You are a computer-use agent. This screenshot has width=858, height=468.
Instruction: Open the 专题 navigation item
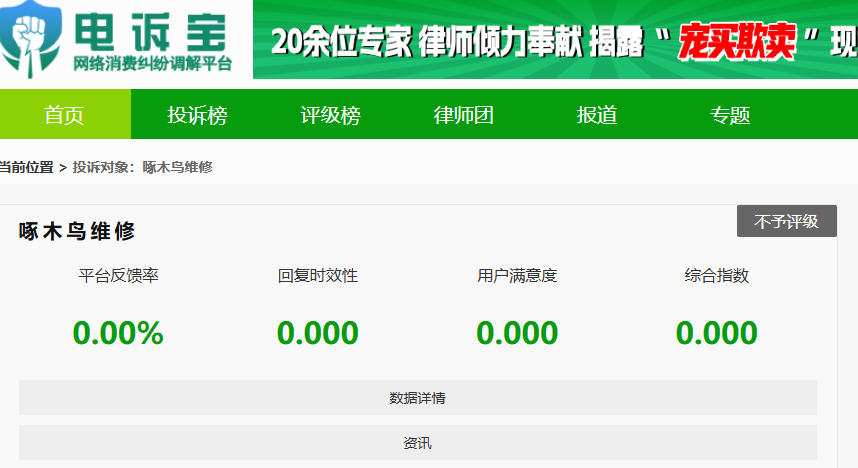click(730, 115)
